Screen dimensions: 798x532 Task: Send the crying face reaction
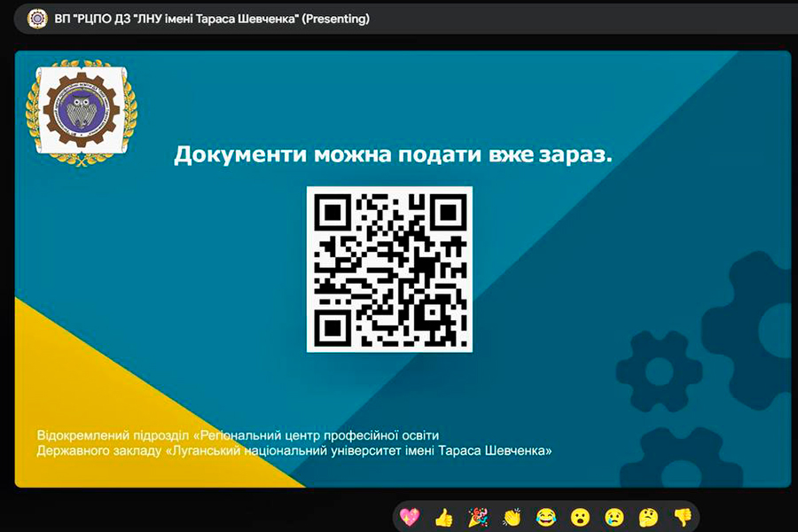pos(614,517)
